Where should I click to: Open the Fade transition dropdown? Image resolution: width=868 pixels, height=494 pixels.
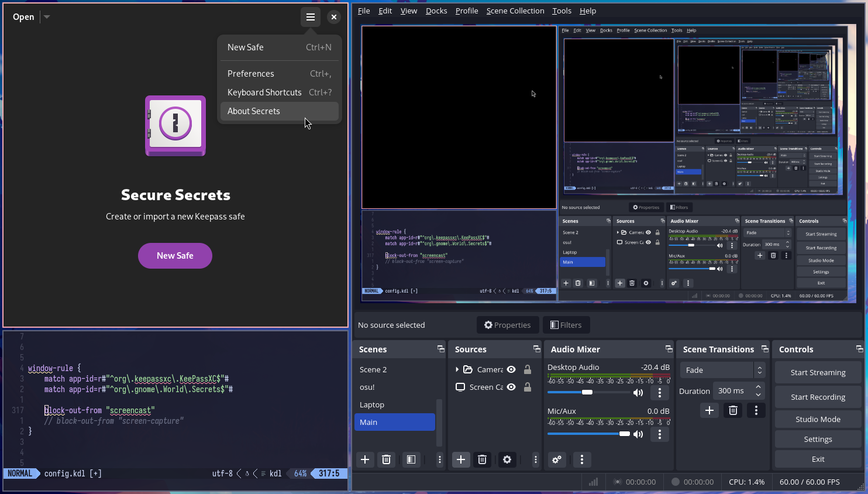click(722, 370)
